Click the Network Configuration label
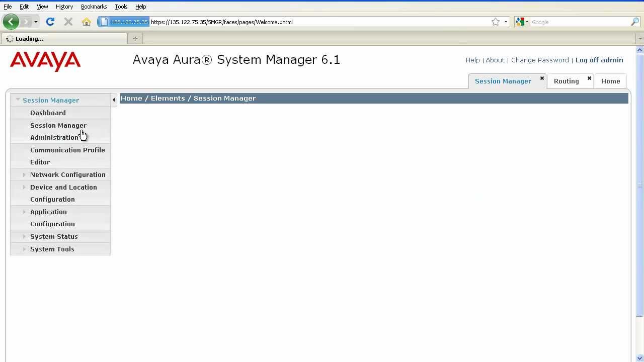Image resolution: width=644 pixels, height=362 pixels. tap(68, 174)
